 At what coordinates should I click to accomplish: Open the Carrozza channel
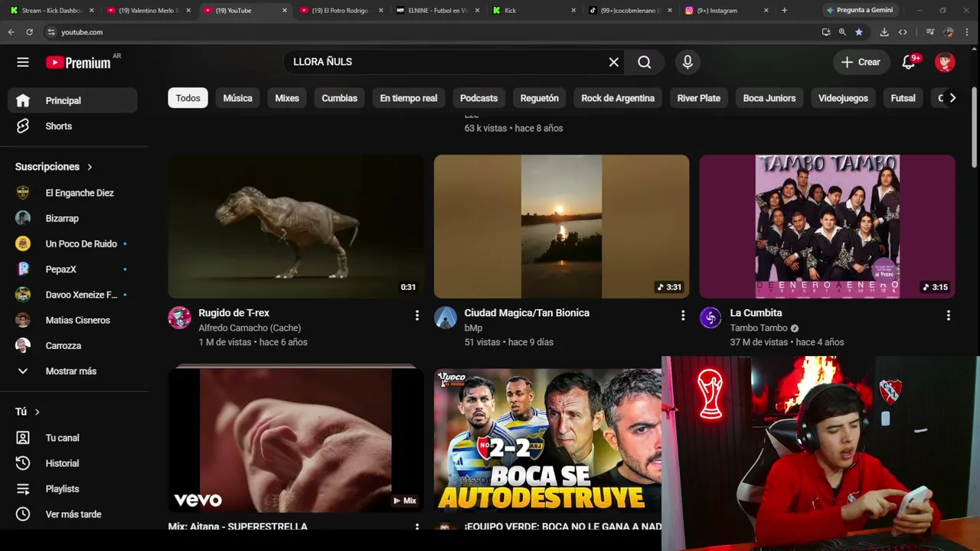(73, 345)
